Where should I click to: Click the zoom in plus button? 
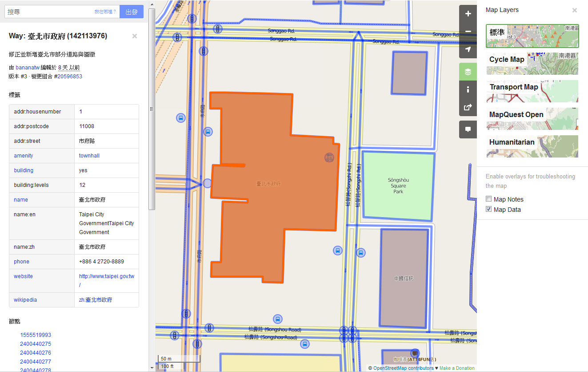[468, 14]
